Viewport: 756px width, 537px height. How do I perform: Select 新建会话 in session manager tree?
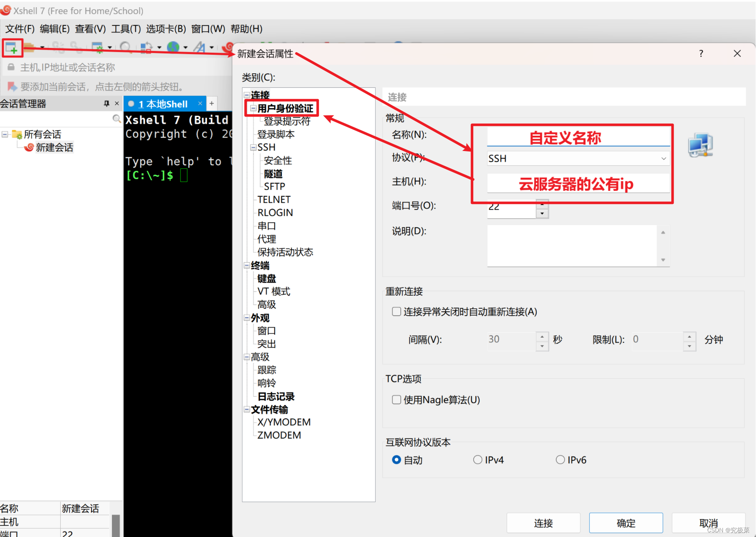coord(54,148)
